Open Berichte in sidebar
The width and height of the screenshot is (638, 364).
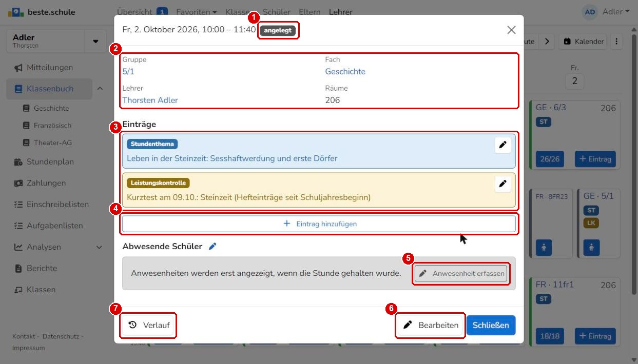[x=42, y=268]
